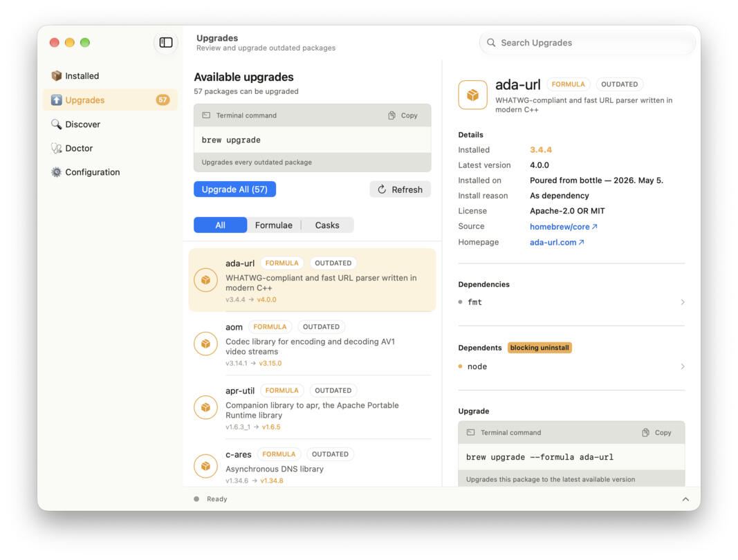Image resolution: width=738 pixels, height=560 pixels.
Task: Refresh the available upgrades list
Action: tap(400, 189)
